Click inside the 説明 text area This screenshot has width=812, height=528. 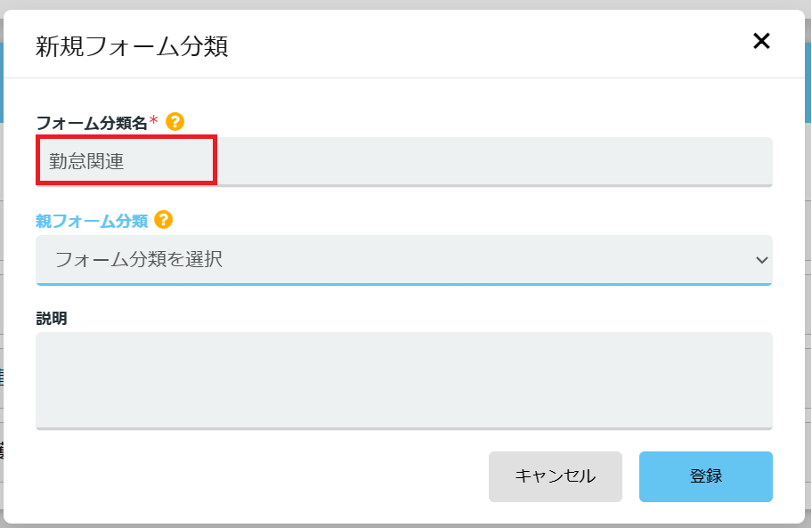pos(404,380)
